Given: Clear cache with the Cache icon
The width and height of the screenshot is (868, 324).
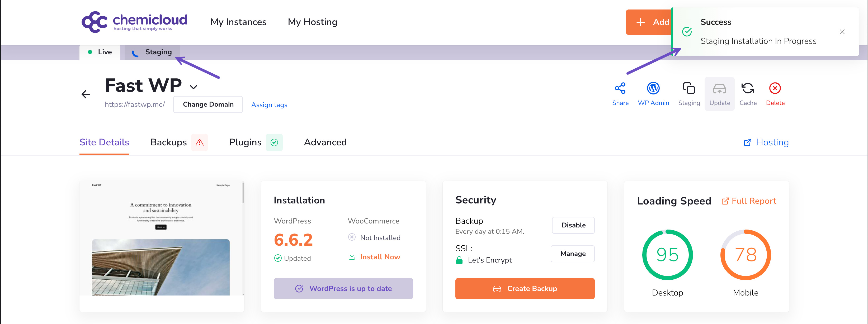Looking at the screenshot, I should tap(748, 88).
